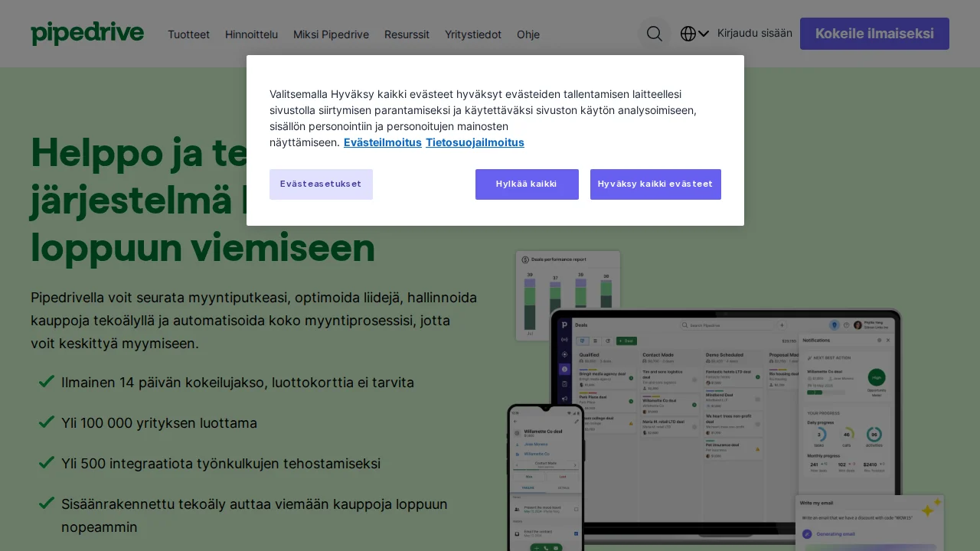The image size is (980, 551).
Task: Open the Resurssit menu
Action: coord(407,34)
